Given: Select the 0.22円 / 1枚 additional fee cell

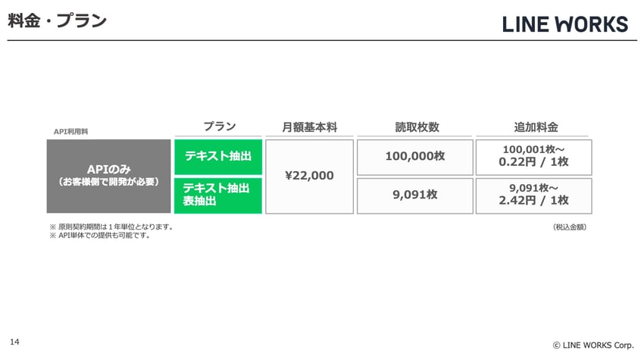Looking at the screenshot, I should 534,157.
